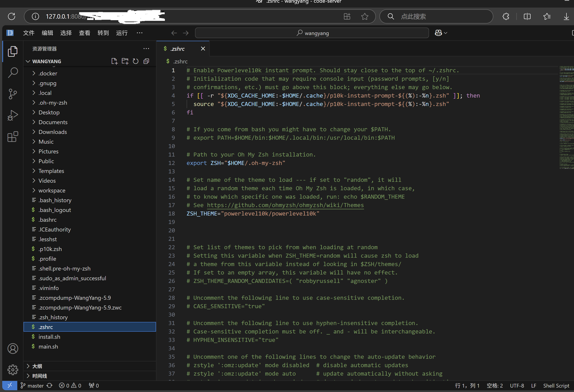Go back with the navigation arrow
This screenshot has height=392, width=574.
tap(174, 33)
